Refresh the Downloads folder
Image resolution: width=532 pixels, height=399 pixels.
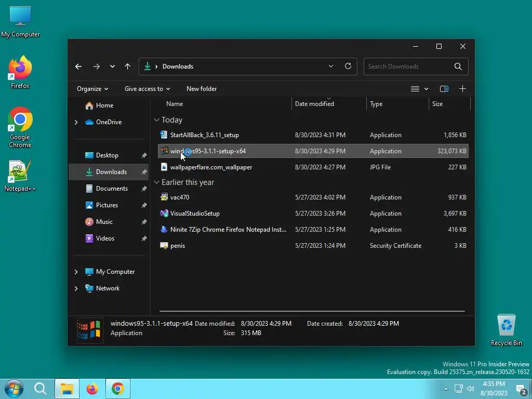[x=348, y=66]
